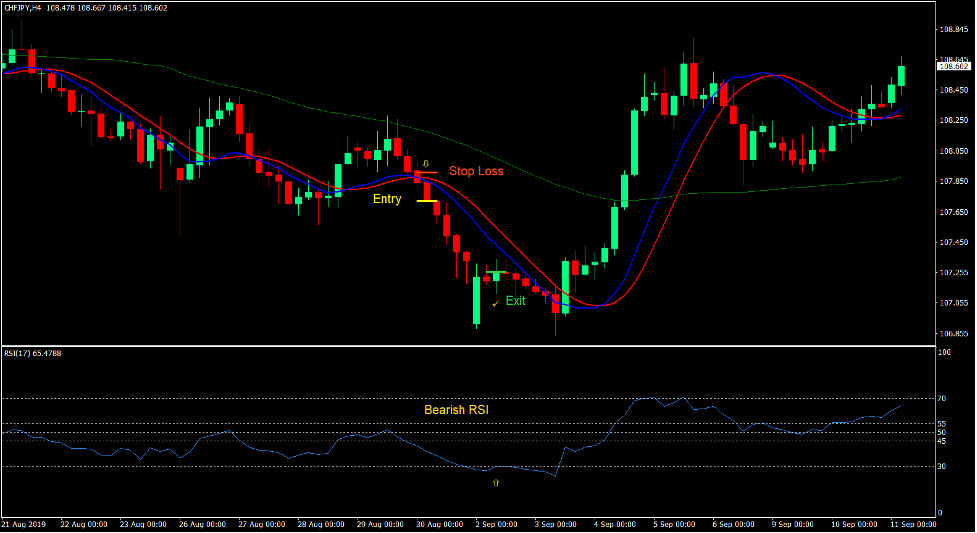Click the 6 Sep 00:00 date label
Image resolution: width=977 pixels, height=533 pixels.
pos(733,524)
